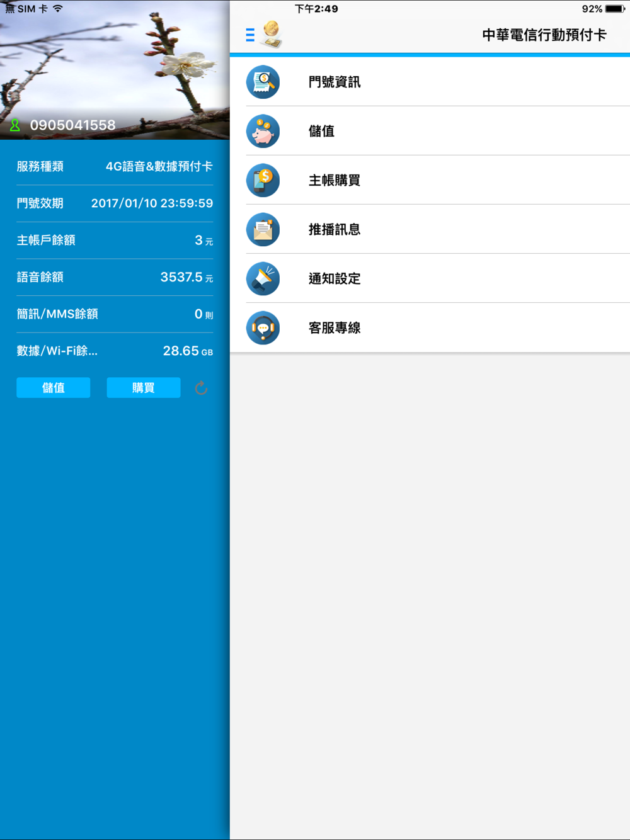Tap the 92% battery percentage text
Screen dimensions: 630x840
592,9
